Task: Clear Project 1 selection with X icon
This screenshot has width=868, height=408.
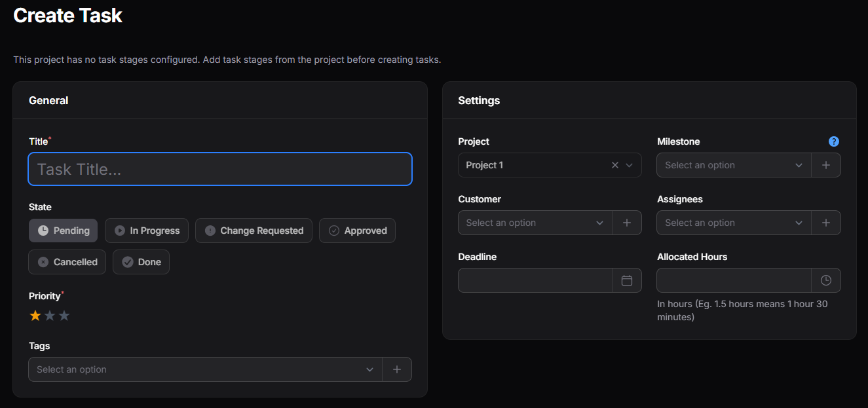Action: (614, 165)
